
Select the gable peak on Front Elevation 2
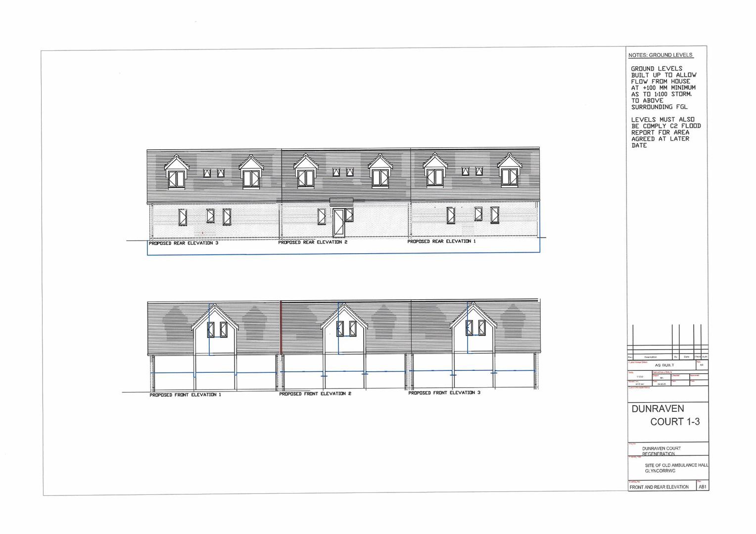(x=345, y=305)
